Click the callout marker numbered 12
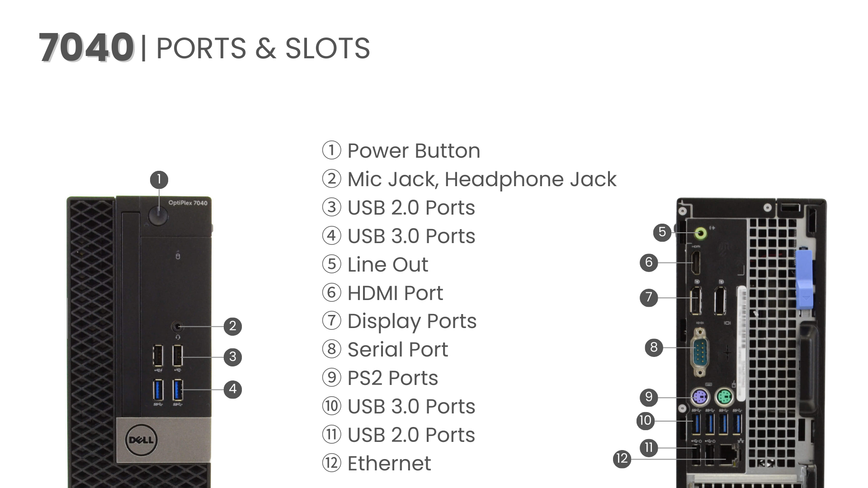The image size is (868, 488). [x=622, y=459]
